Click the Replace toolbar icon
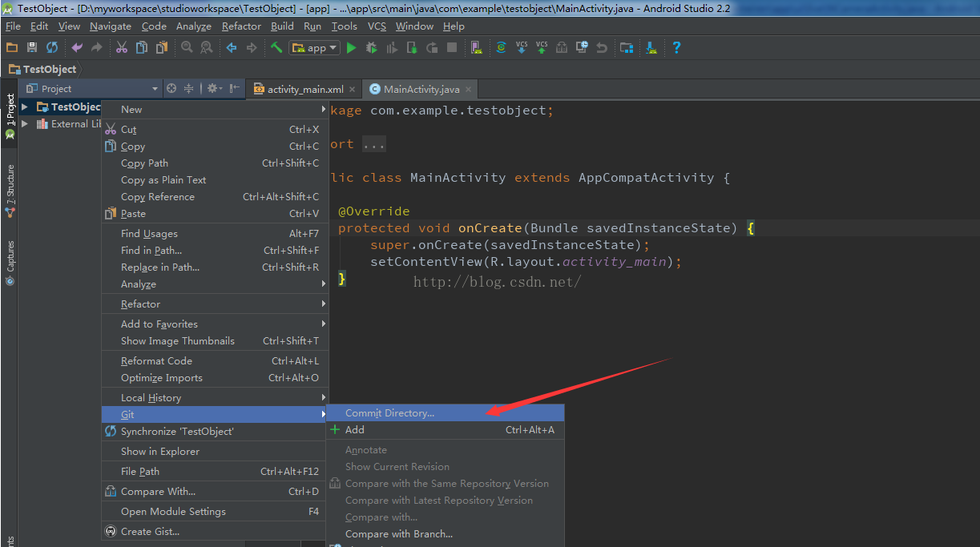Screen dimensions: 980x547 coord(207,47)
